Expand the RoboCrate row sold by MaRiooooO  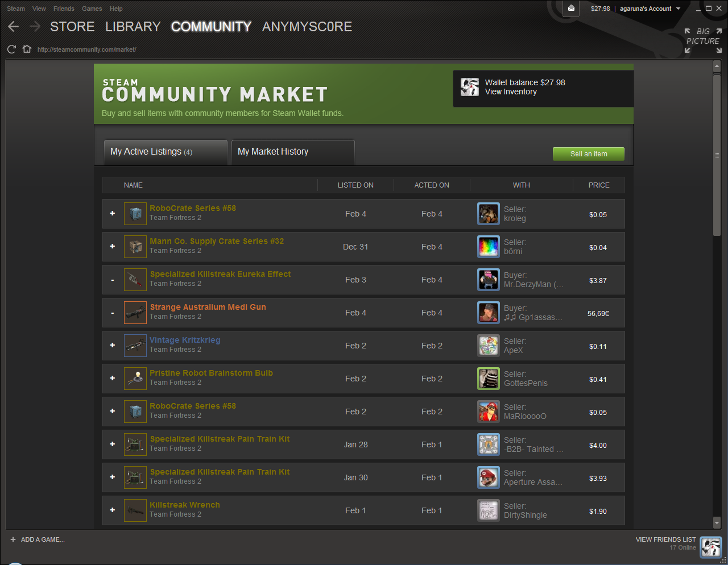point(113,411)
